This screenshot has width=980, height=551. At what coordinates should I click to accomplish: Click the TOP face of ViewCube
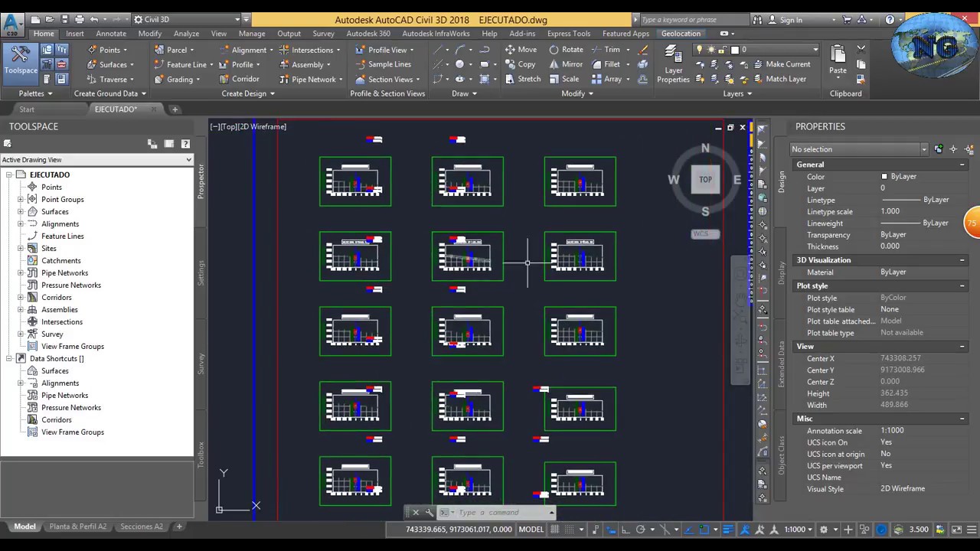[x=705, y=180]
